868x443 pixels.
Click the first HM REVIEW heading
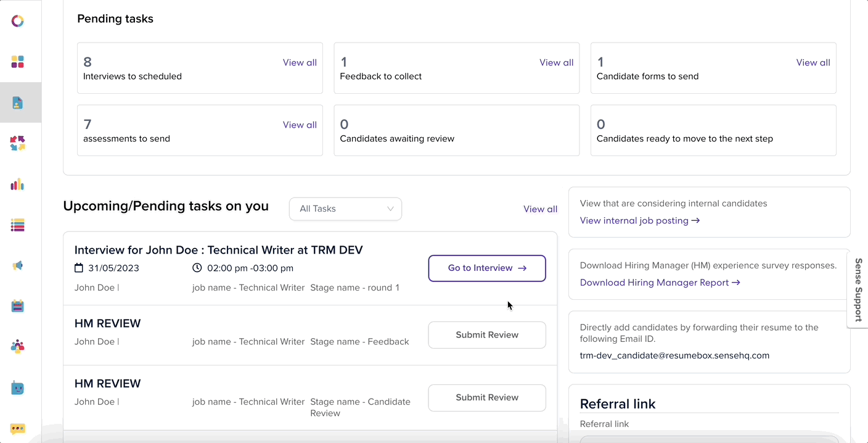107,323
